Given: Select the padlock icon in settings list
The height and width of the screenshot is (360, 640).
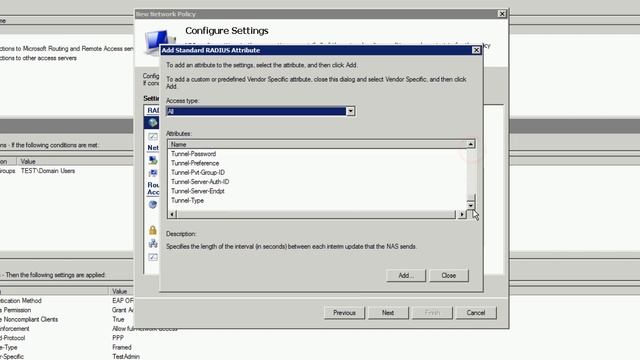Looking at the screenshot, I should tap(153, 230).
